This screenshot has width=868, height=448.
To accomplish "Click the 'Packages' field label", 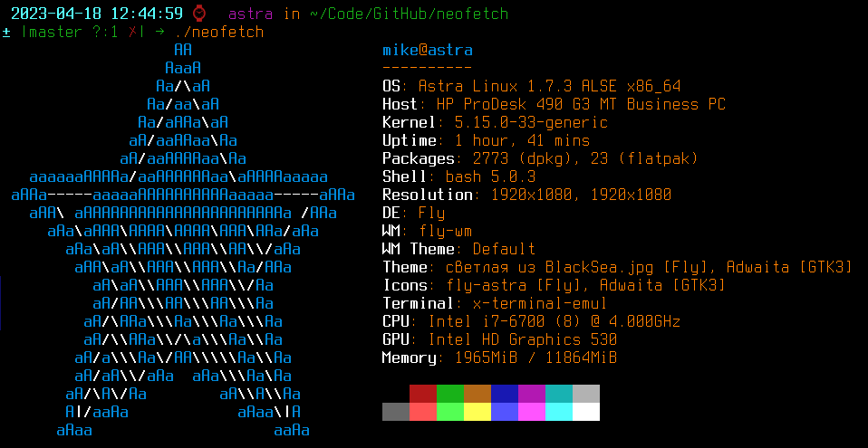I will pyautogui.click(x=419, y=158).
